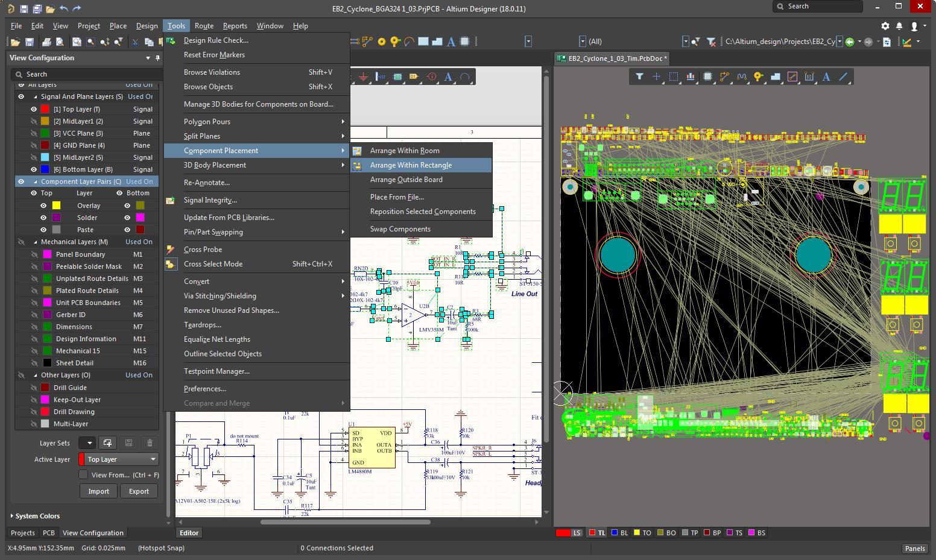Image resolution: width=936 pixels, height=560 pixels.
Task: Toggle Top Overlay visibility eye
Action: [x=43, y=206]
